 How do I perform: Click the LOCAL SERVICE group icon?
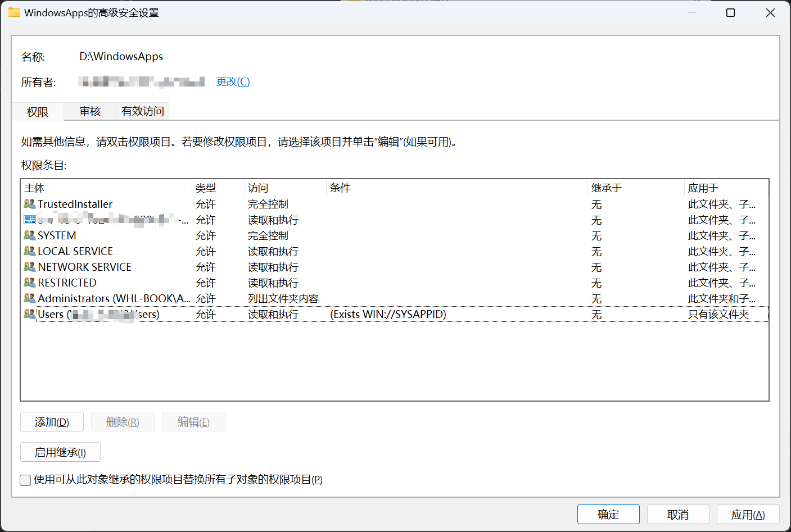coord(29,251)
